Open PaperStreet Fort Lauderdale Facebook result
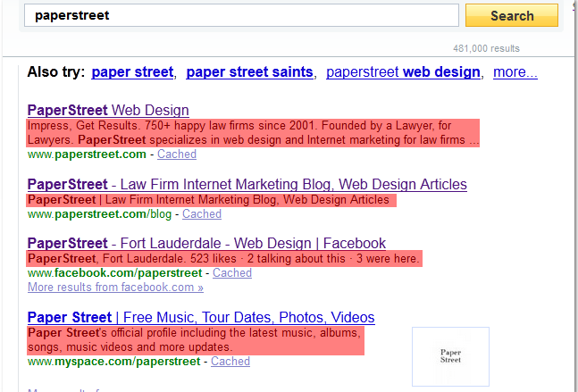The image size is (578, 392). (x=206, y=243)
